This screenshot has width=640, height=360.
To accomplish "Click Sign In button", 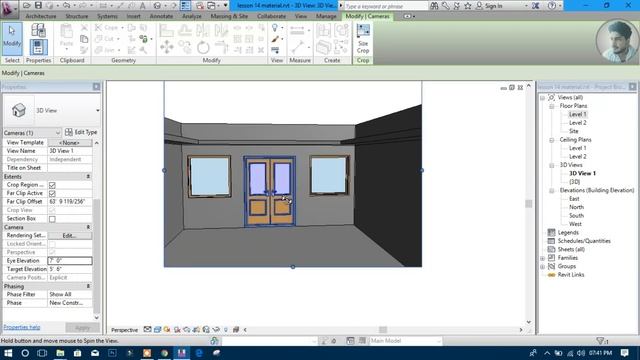I will [490, 6].
